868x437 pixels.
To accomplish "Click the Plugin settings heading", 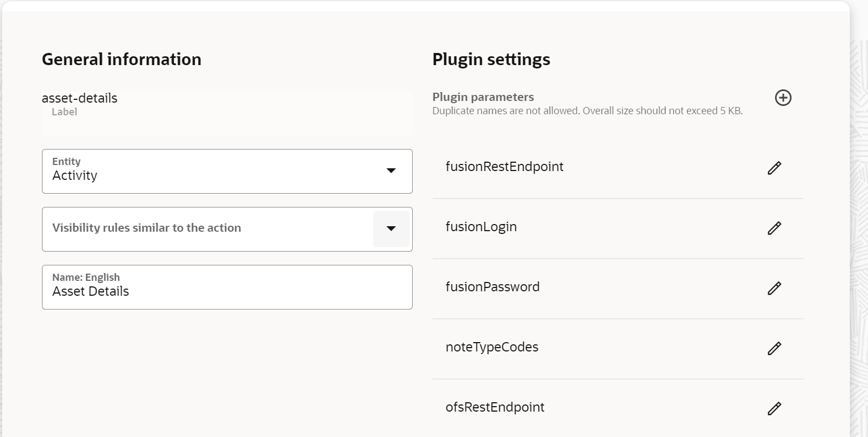I will click(x=491, y=59).
